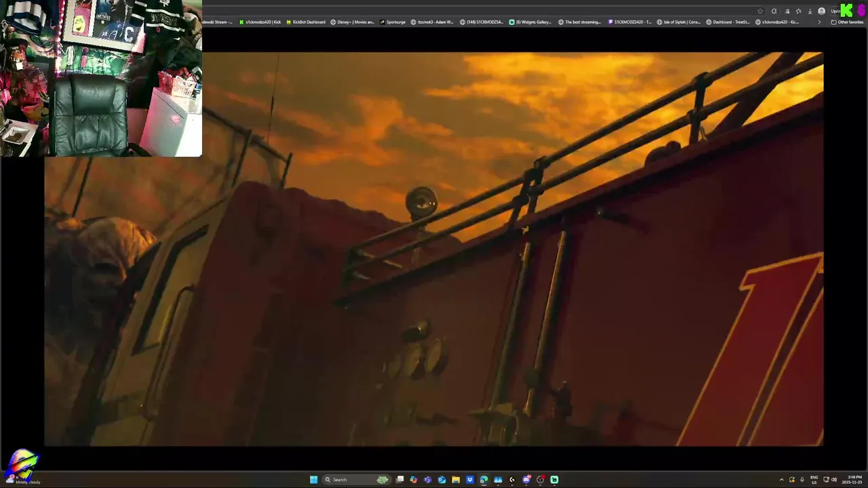Open clock and calendar flyout
868x488 pixels.
click(851, 479)
